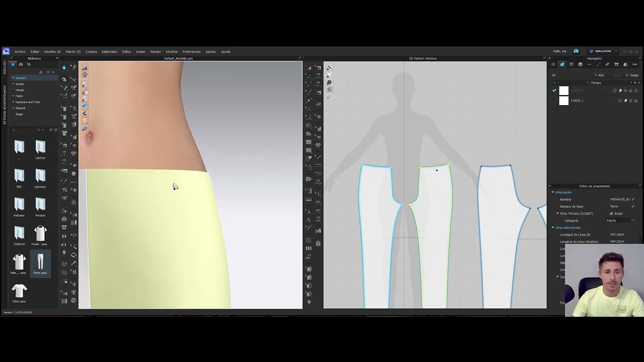Open the Render menu
This screenshot has width=644, height=362.
point(155,51)
